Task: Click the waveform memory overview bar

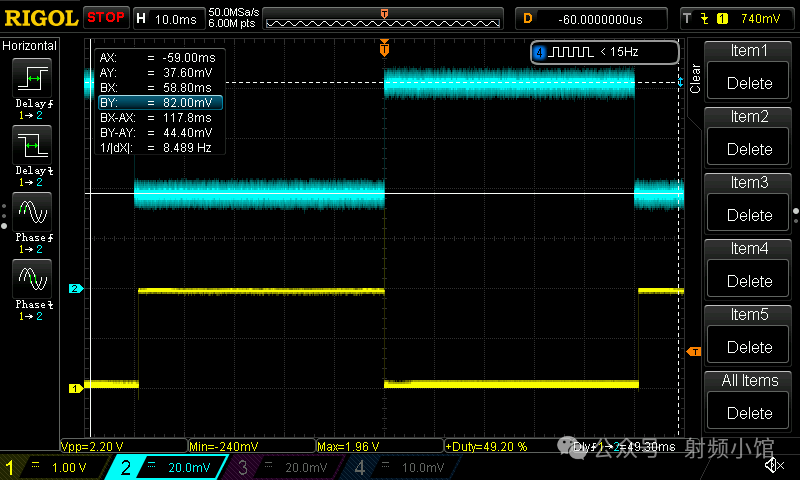Action: (x=384, y=19)
